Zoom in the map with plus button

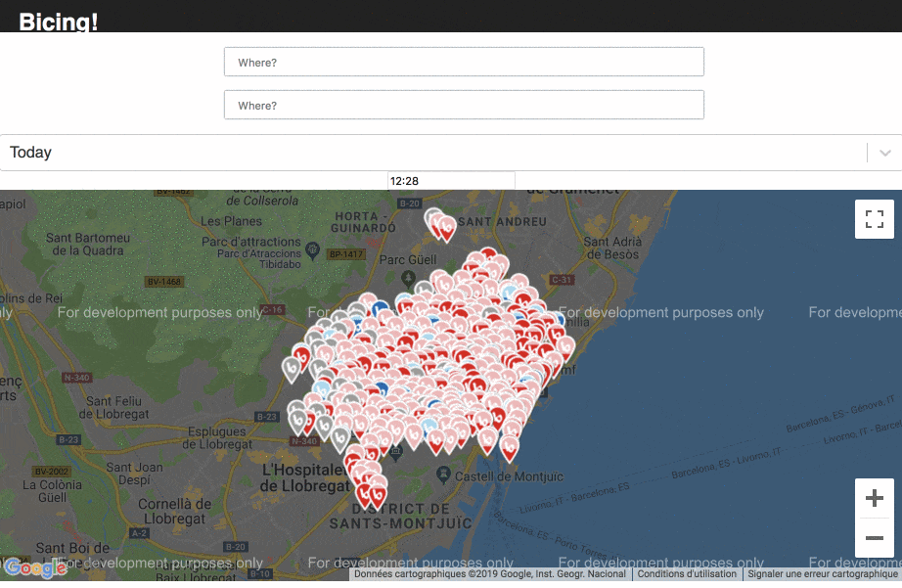875,498
